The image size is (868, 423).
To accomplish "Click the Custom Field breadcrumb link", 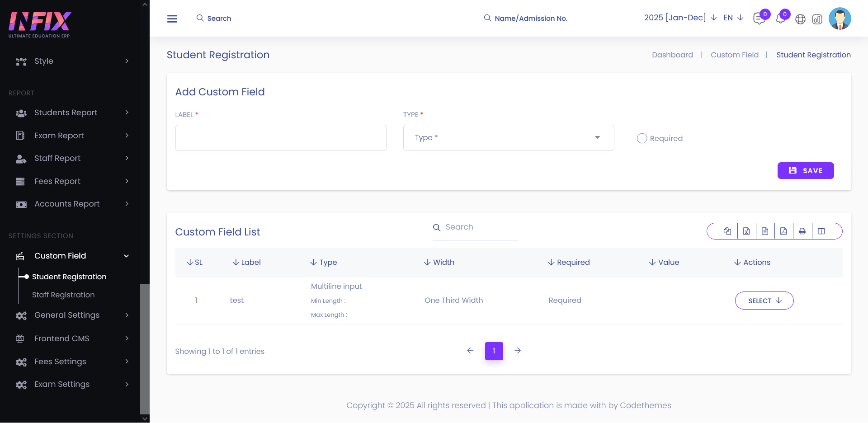I will click(735, 55).
